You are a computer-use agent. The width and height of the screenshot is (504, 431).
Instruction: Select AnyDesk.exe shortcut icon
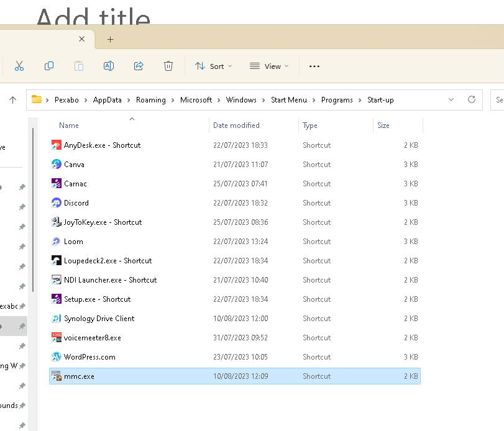point(57,145)
